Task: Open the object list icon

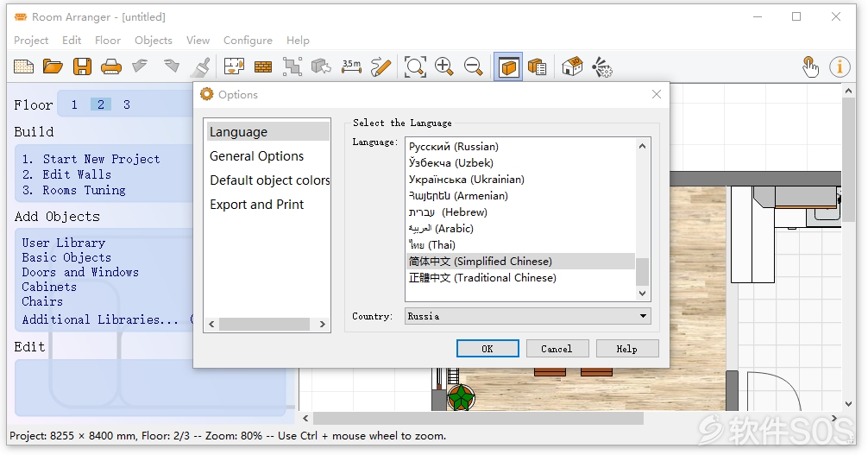Action: tap(537, 67)
